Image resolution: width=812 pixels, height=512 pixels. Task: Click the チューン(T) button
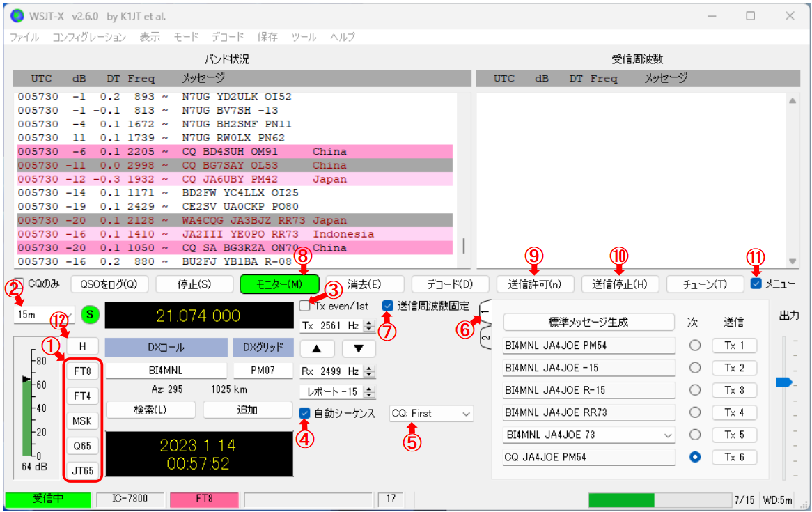tap(705, 284)
